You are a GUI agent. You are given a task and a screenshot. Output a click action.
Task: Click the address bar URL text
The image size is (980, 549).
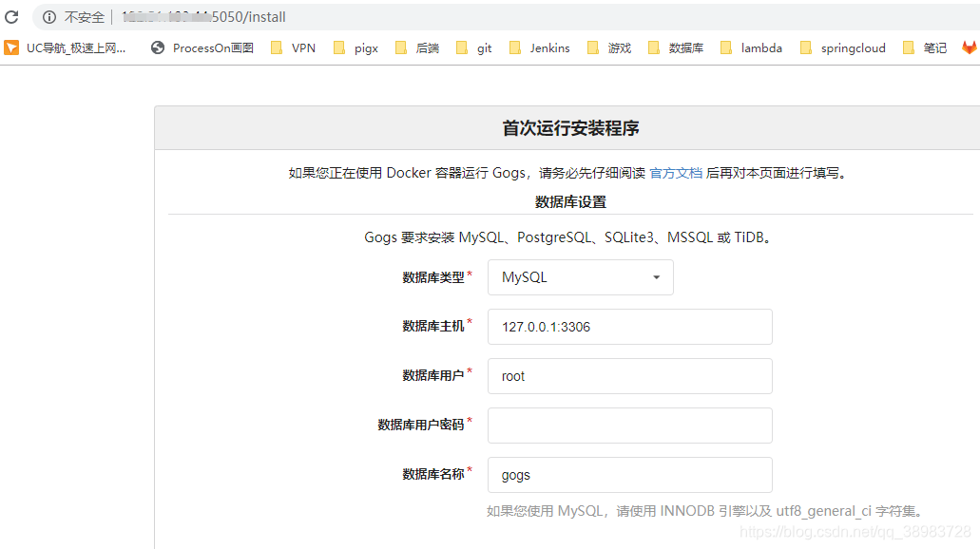(203, 17)
